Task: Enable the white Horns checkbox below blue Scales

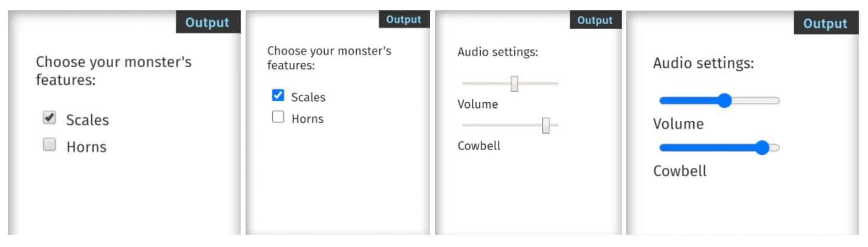Action: coord(278,117)
